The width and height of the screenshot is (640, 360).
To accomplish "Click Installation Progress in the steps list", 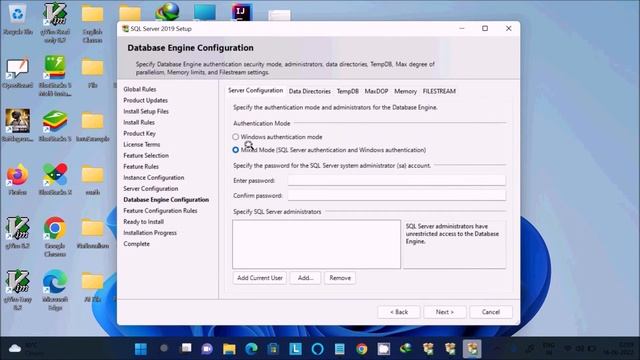I will (x=150, y=232).
